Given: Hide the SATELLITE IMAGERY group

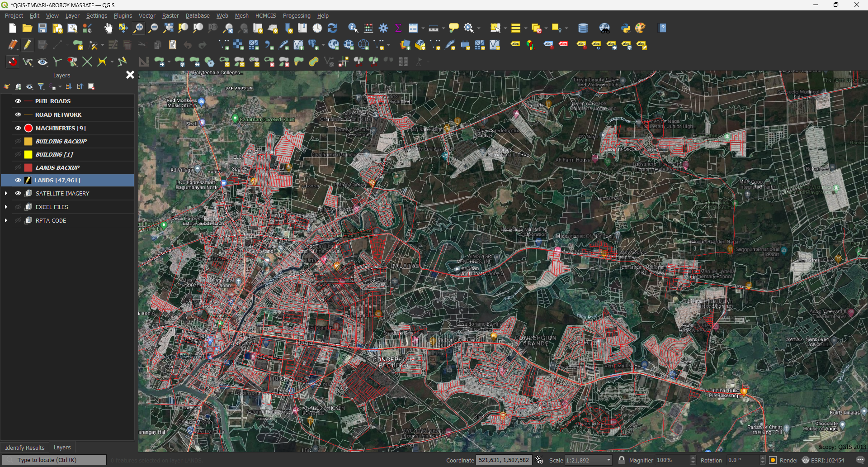Looking at the screenshot, I should (18, 193).
